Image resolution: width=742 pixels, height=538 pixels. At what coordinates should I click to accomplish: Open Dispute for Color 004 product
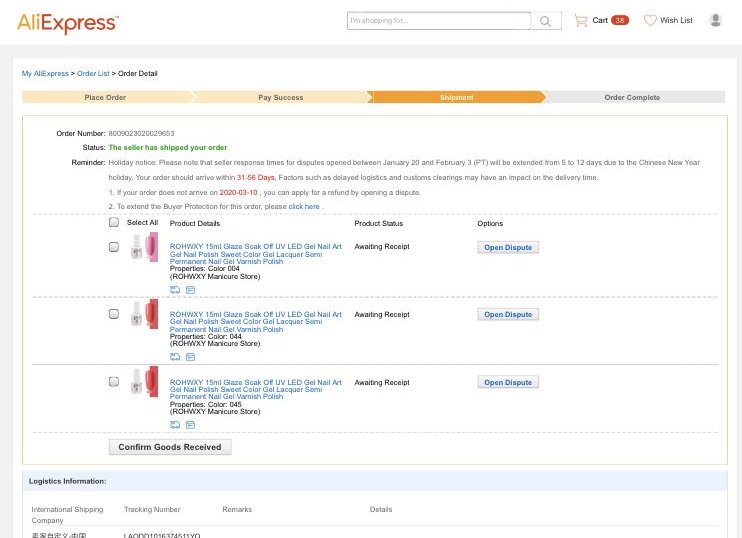pyautogui.click(x=508, y=247)
